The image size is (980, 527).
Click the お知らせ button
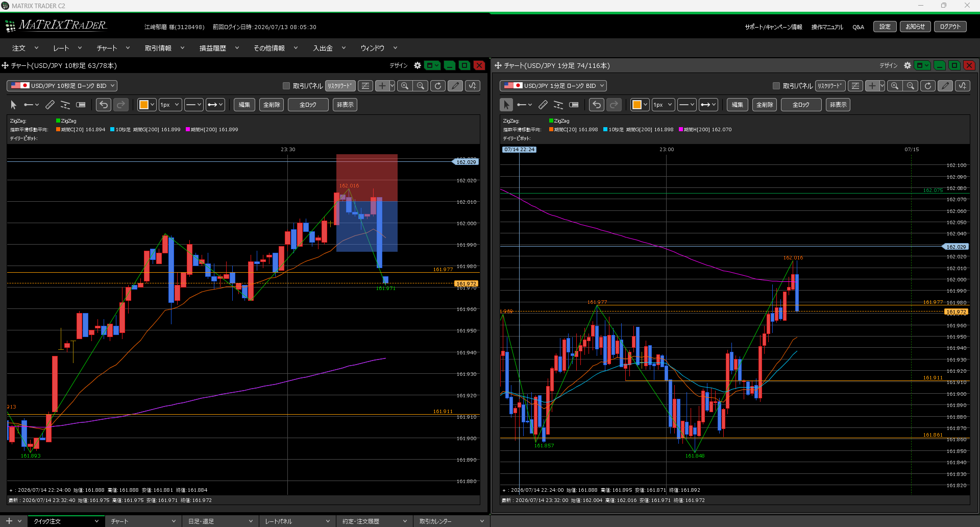[x=915, y=27]
